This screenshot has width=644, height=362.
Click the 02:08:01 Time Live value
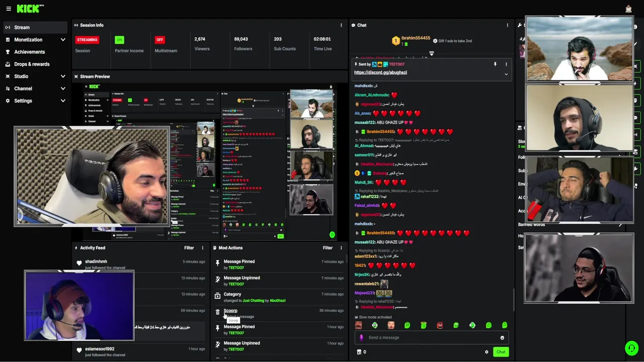tap(322, 39)
